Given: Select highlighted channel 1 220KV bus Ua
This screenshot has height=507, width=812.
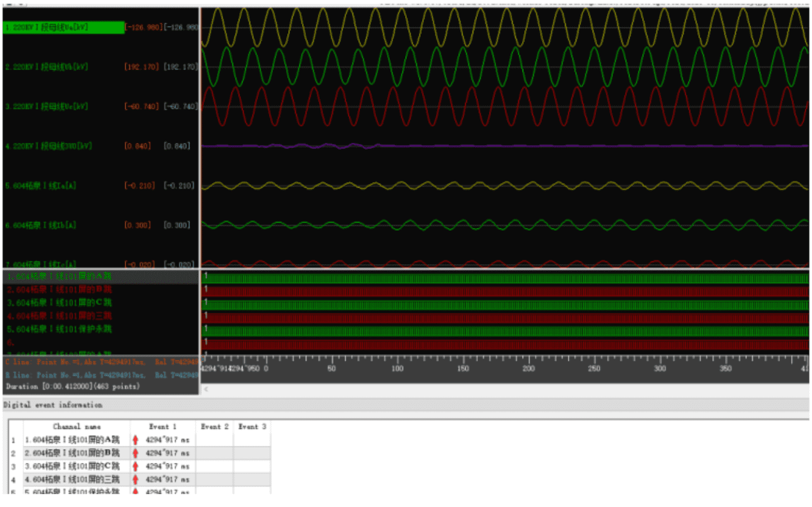Looking at the screenshot, I should pyautogui.click(x=63, y=27).
